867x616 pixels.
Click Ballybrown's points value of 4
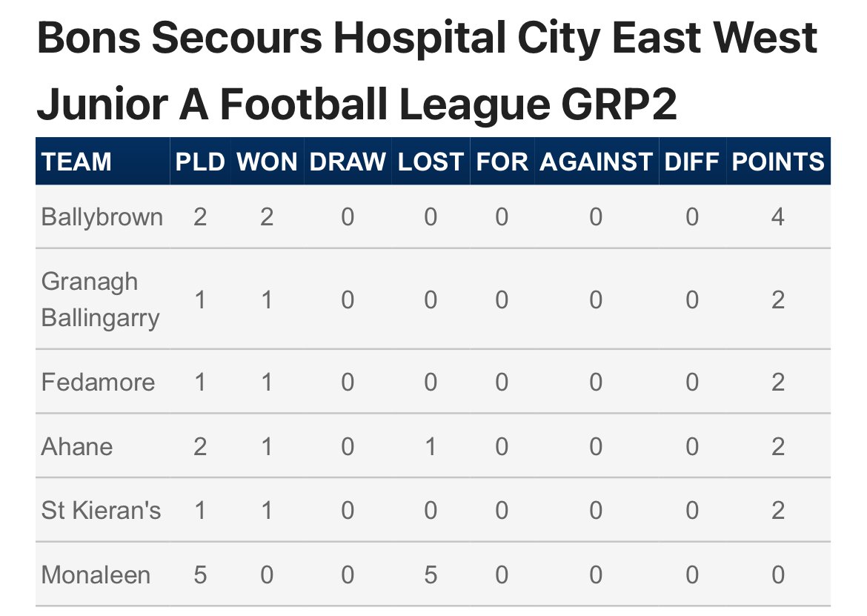pos(778,216)
